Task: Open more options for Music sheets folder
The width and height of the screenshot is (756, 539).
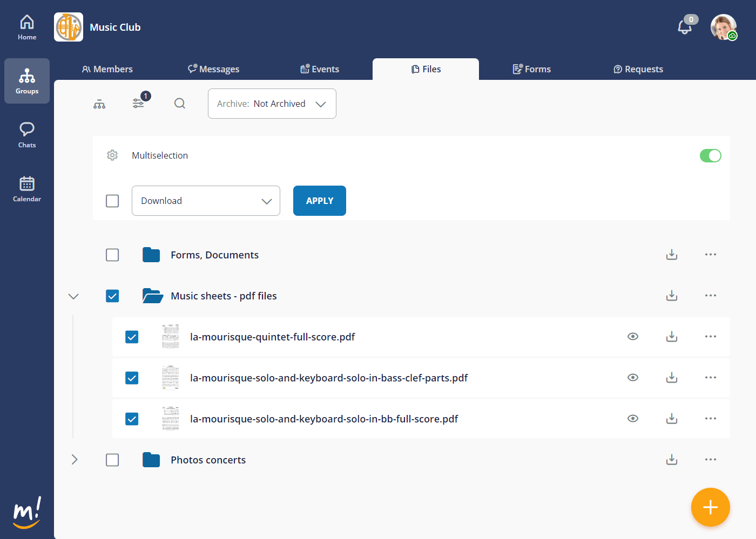Action: [x=711, y=296]
